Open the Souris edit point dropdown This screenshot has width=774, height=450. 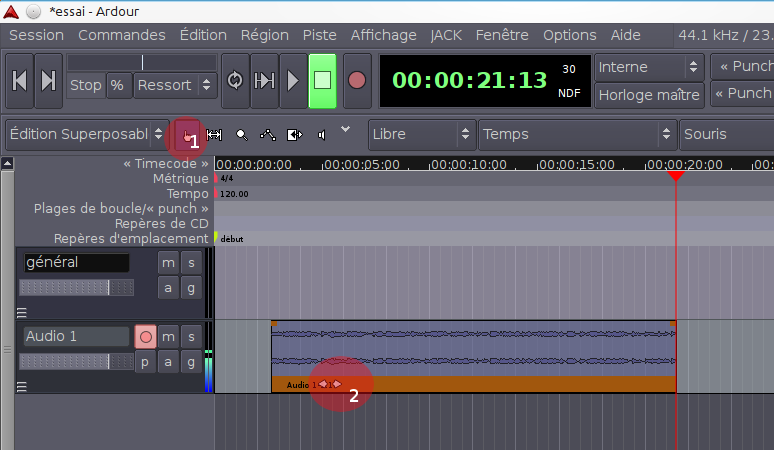point(727,134)
